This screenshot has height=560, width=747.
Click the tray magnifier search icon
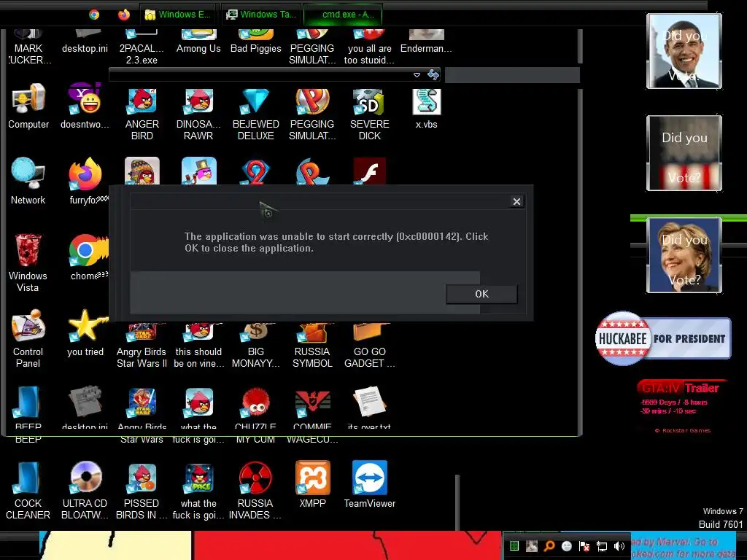(x=549, y=546)
